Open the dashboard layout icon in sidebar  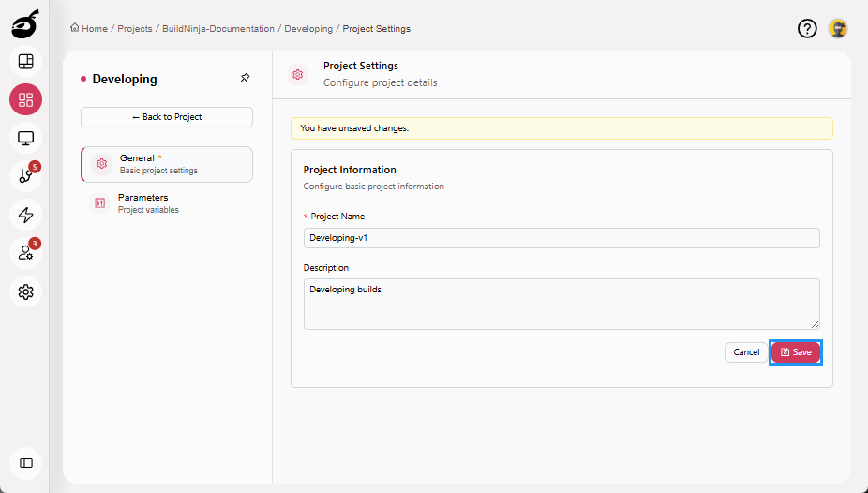click(25, 62)
